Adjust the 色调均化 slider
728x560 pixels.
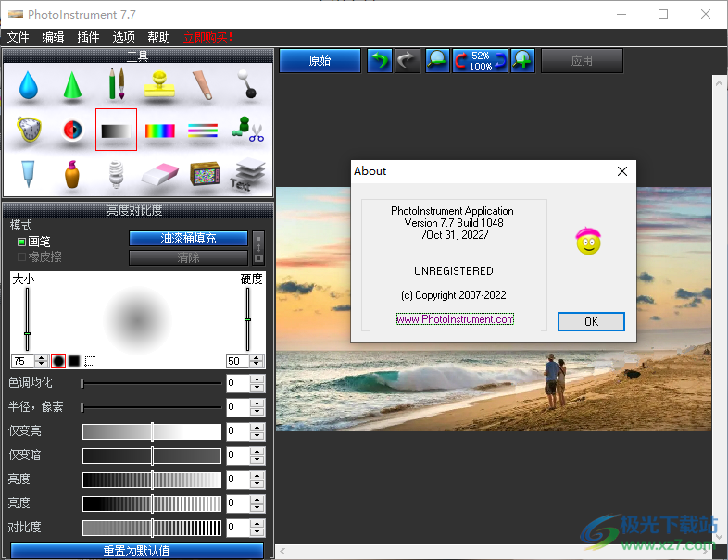click(x=151, y=383)
